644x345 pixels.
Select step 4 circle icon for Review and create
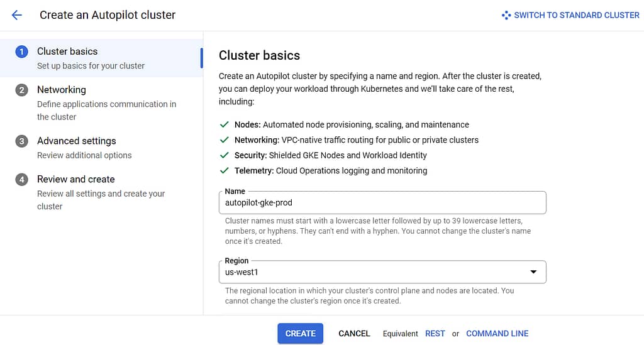point(22,179)
